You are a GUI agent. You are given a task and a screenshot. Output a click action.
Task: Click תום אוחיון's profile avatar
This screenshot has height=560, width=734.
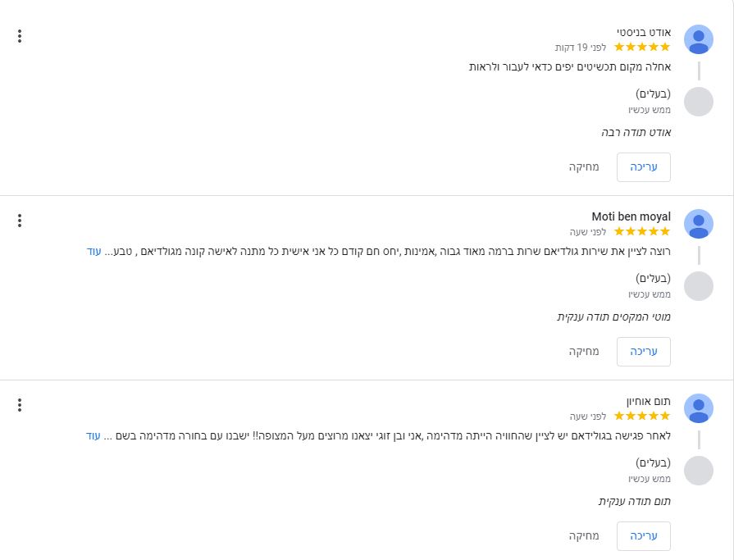[x=698, y=408]
